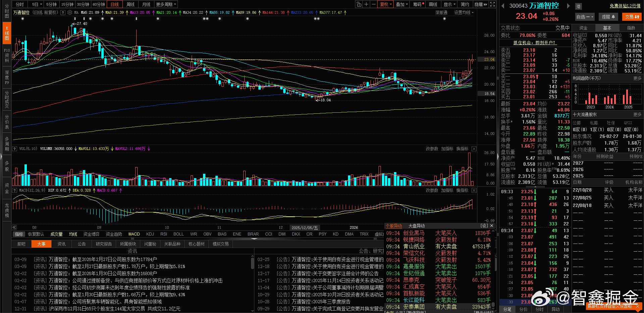Switch to 周线 weekly chart
The height and width of the screenshot is (313, 644).
coord(130,4)
